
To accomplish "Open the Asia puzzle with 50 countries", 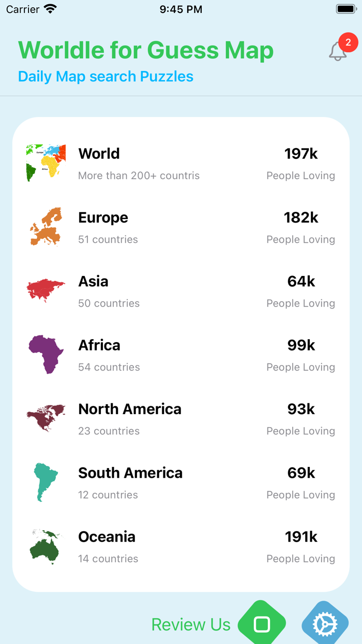I will pyautogui.click(x=181, y=290).
